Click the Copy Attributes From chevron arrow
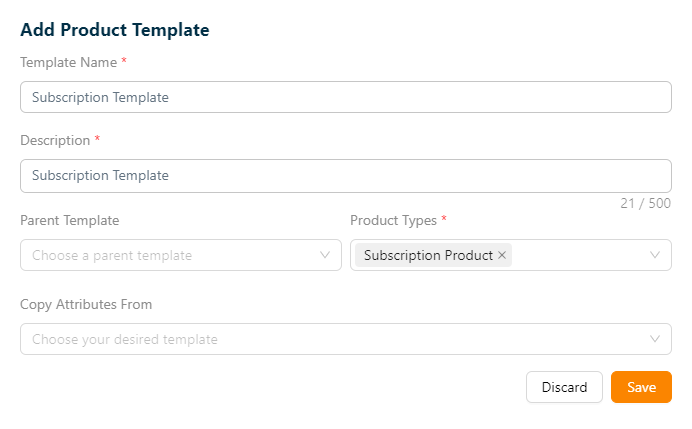Image resolution: width=692 pixels, height=429 pixels. pos(655,339)
